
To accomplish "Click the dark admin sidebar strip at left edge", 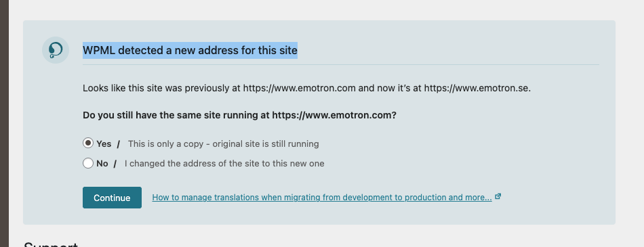I will [x=4, y=123].
